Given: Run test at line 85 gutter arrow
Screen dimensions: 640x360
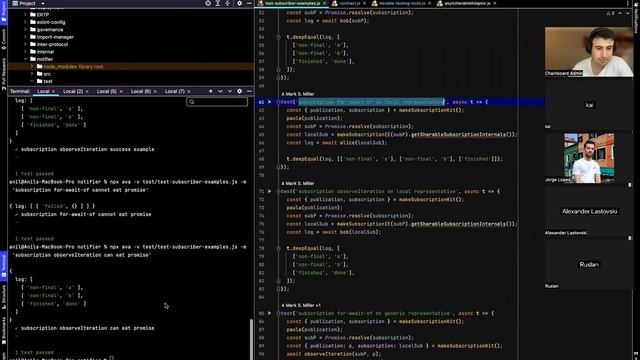Looking at the screenshot, I should [x=269, y=313].
